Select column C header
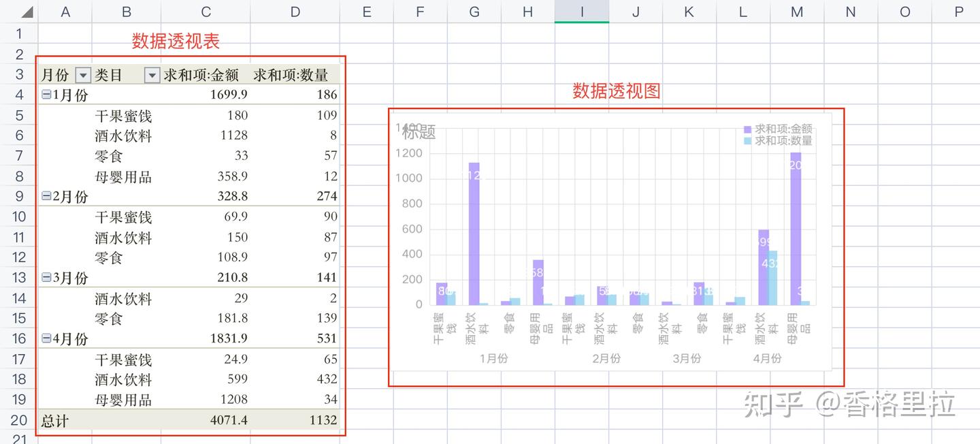The image size is (980, 444). pyautogui.click(x=206, y=12)
